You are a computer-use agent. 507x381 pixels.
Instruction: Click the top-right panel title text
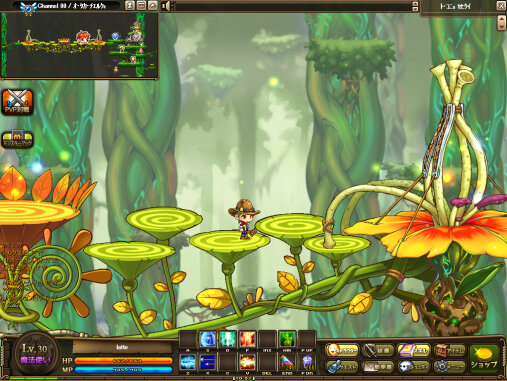455,6
